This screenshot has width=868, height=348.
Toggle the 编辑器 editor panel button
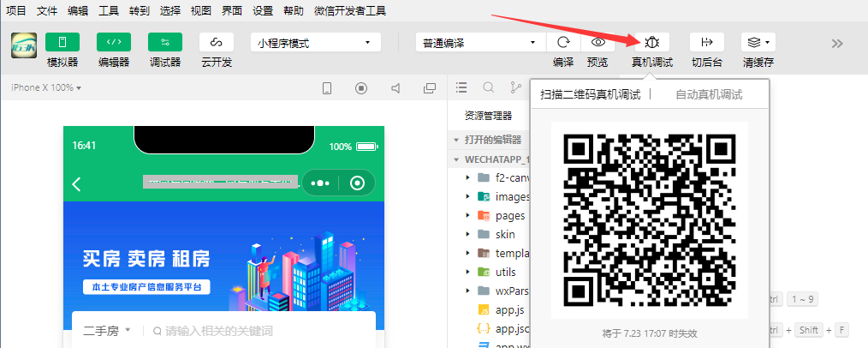tap(114, 42)
